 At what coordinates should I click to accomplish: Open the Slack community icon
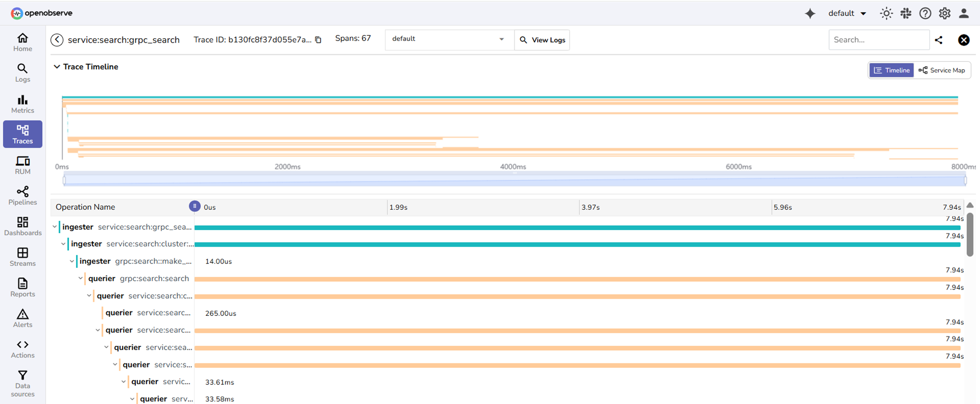click(906, 14)
